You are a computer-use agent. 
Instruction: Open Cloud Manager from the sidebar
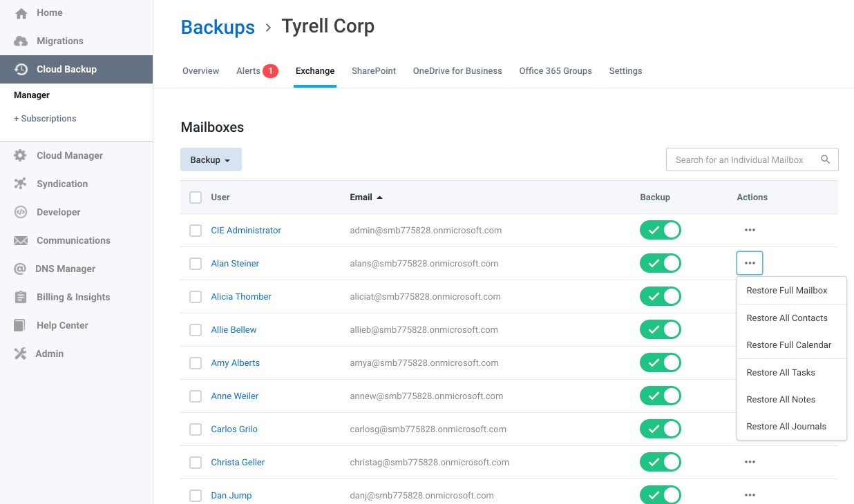pyautogui.click(x=21, y=155)
